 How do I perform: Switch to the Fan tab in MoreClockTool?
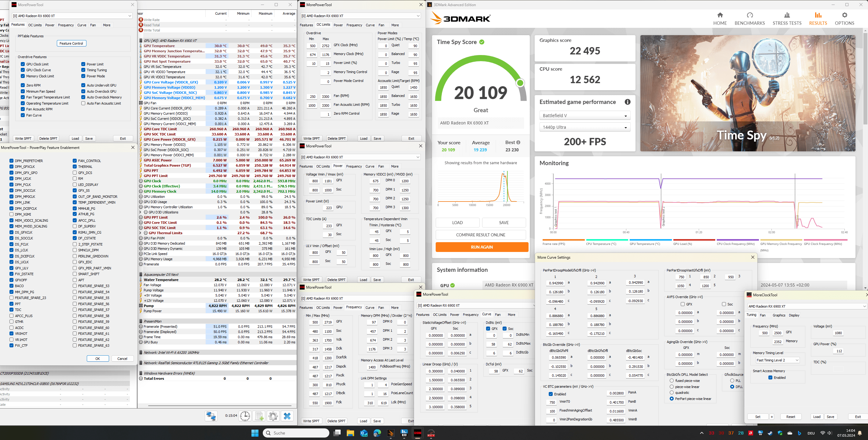click(x=763, y=315)
